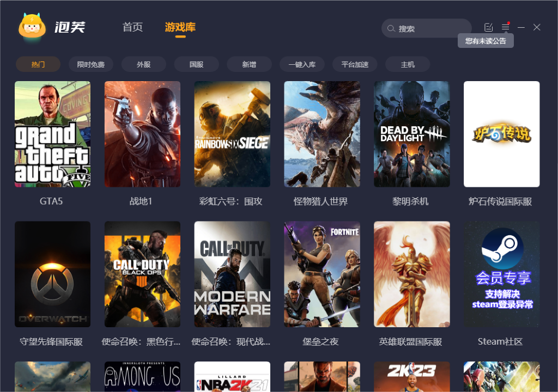Open the 2K23 game cover
The height and width of the screenshot is (392, 558).
point(412,377)
